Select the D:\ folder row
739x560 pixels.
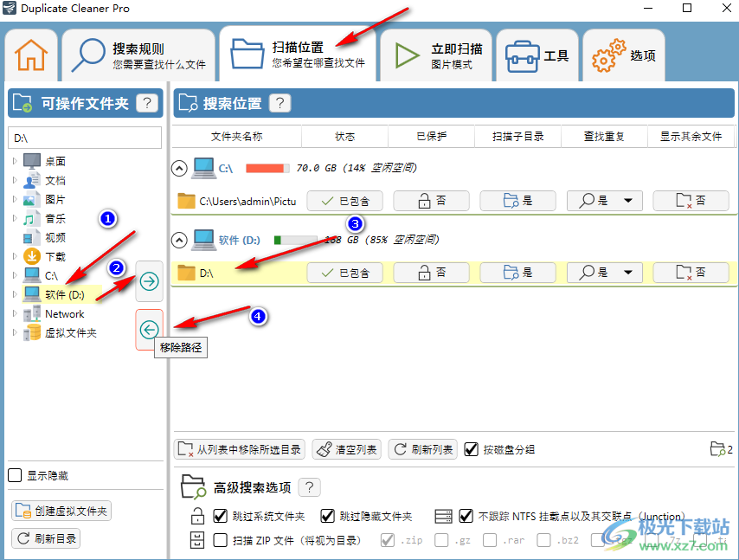click(x=453, y=273)
